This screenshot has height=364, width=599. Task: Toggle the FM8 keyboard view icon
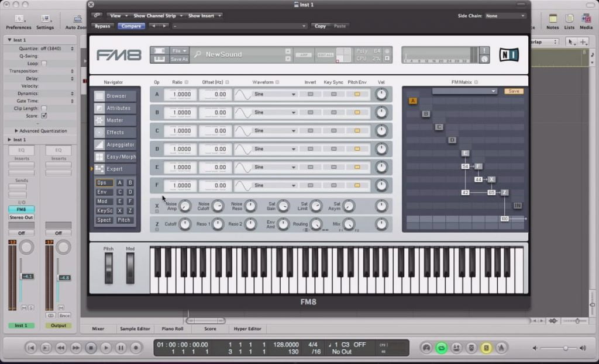point(159,59)
